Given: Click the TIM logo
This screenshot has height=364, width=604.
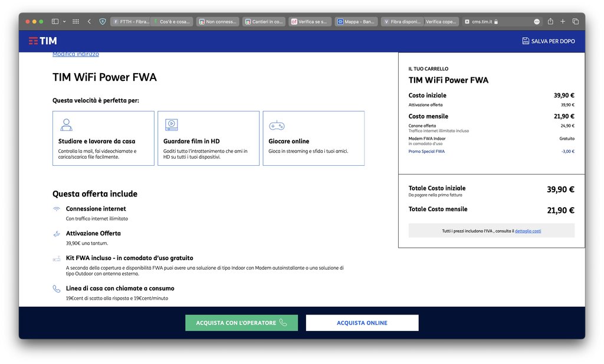Looking at the screenshot, I should pos(42,41).
